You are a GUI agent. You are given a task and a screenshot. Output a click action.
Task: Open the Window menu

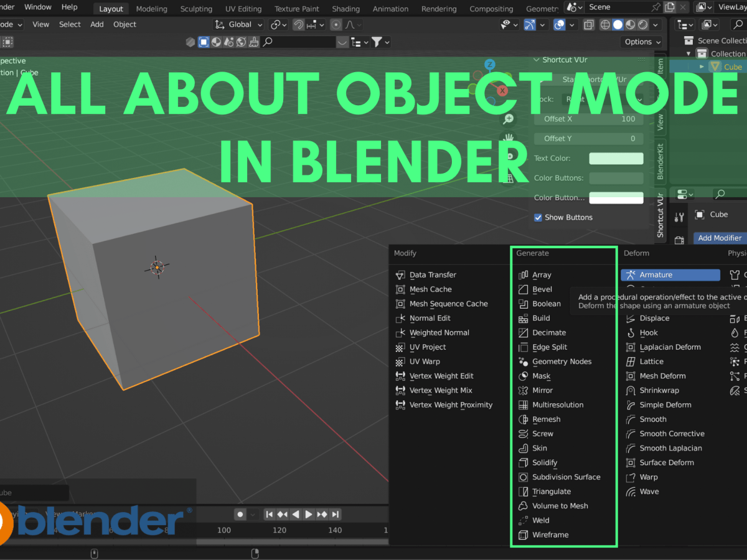(37, 7)
